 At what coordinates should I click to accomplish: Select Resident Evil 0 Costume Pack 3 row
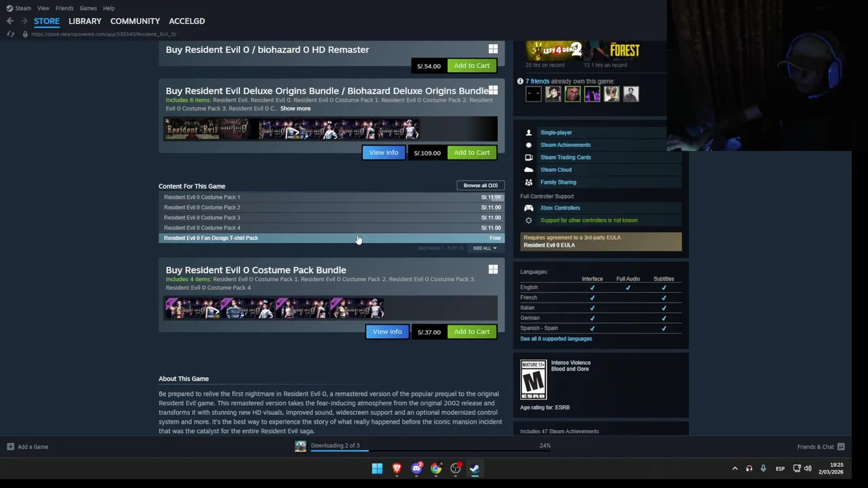(x=332, y=218)
